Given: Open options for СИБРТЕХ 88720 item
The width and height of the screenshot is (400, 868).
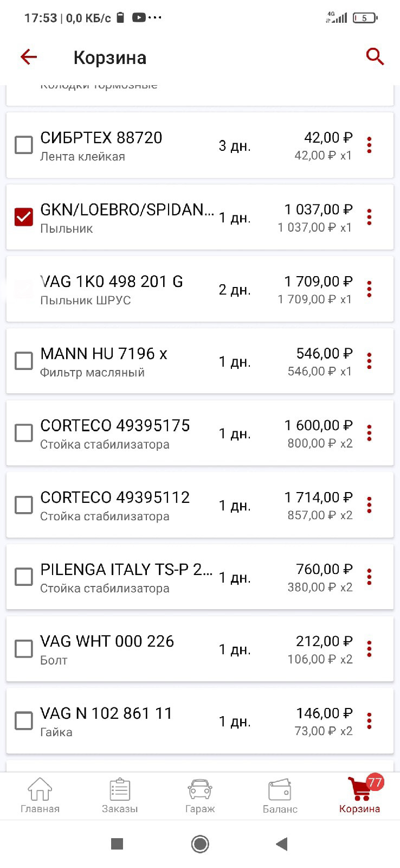Looking at the screenshot, I should tap(369, 145).
